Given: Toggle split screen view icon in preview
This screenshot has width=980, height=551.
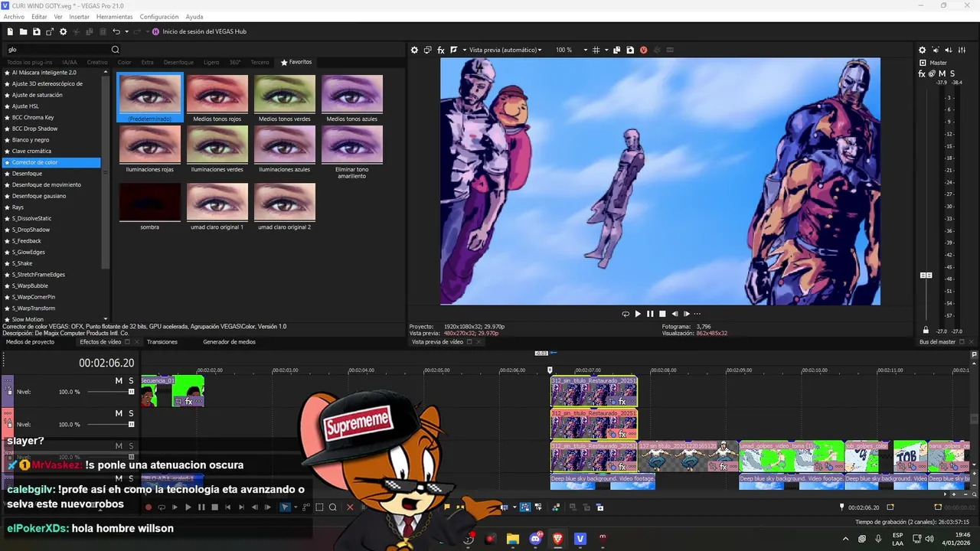Looking at the screenshot, I should tap(454, 50).
